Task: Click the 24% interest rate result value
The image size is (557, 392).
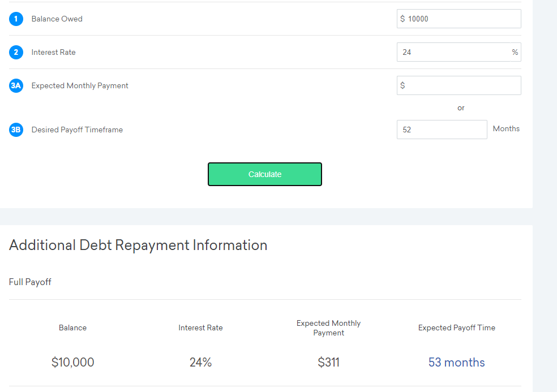Action: pyautogui.click(x=200, y=362)
